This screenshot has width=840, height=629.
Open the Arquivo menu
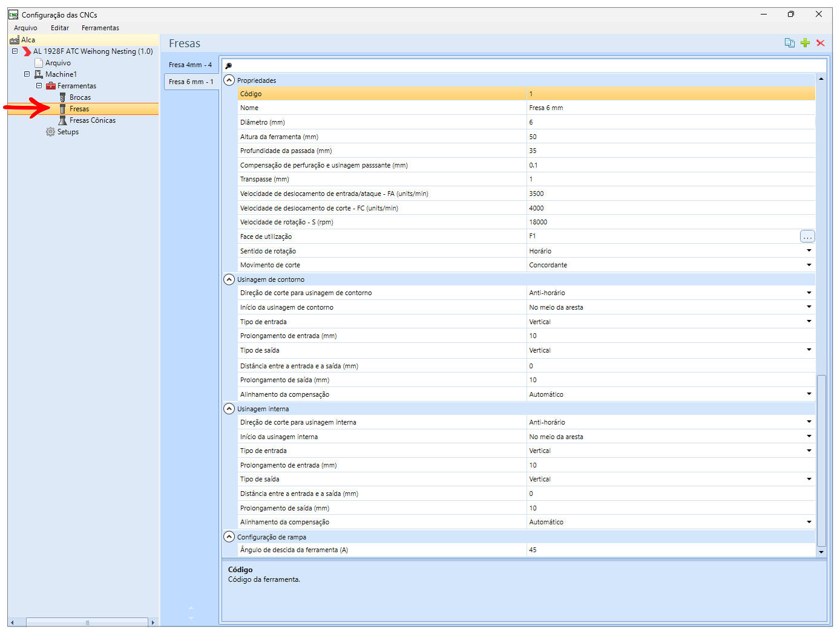pyautogui.click(x=25, y=28)
